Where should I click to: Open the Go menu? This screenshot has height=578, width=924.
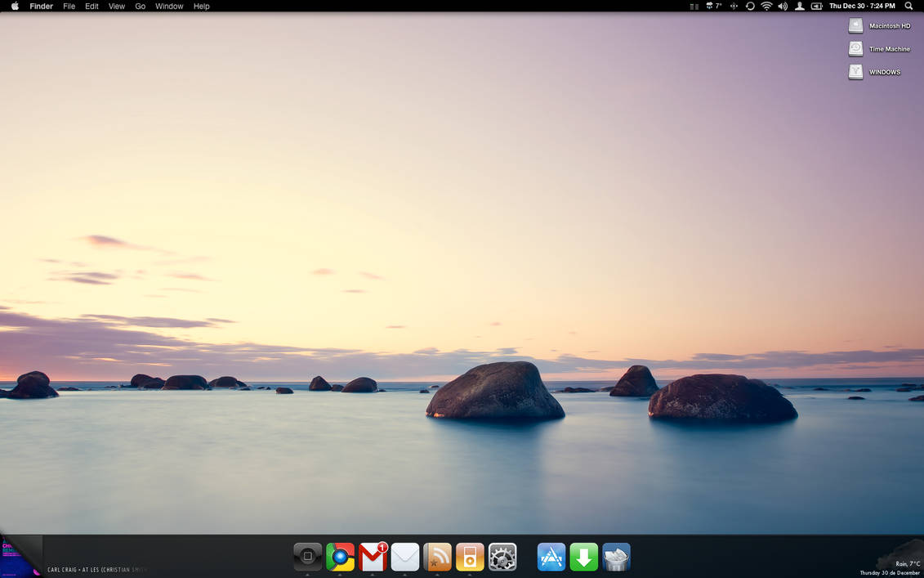pos(140,6)
